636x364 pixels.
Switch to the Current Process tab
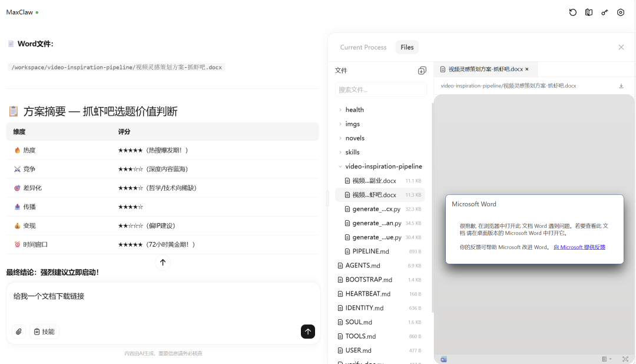[x=363, y=47]
